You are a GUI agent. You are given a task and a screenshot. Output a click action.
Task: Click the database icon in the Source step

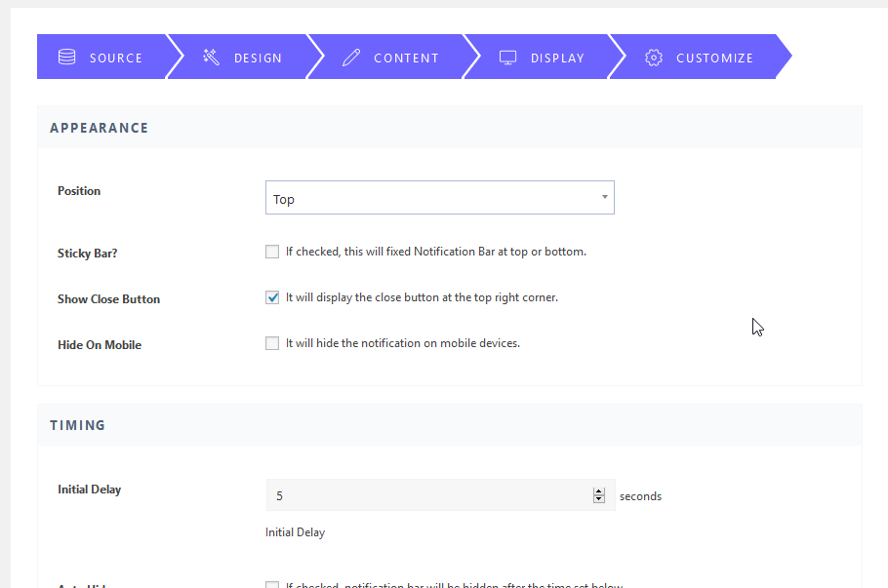(x=66, y=58)
